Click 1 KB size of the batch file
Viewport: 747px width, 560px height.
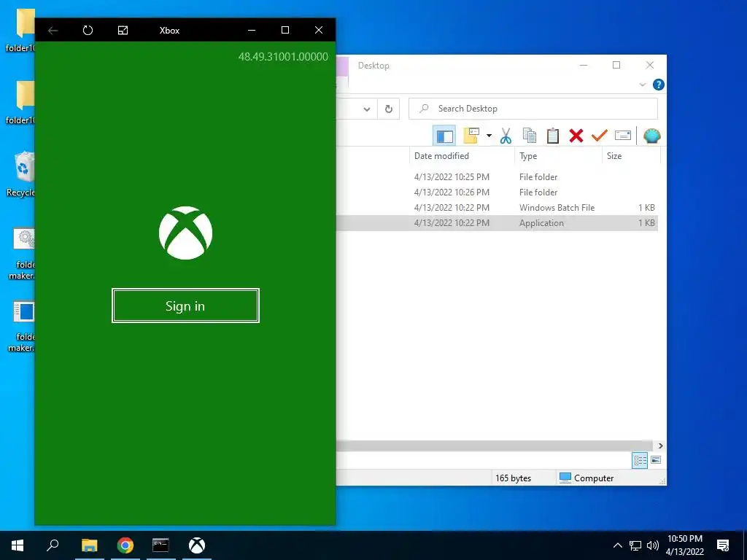646,208
